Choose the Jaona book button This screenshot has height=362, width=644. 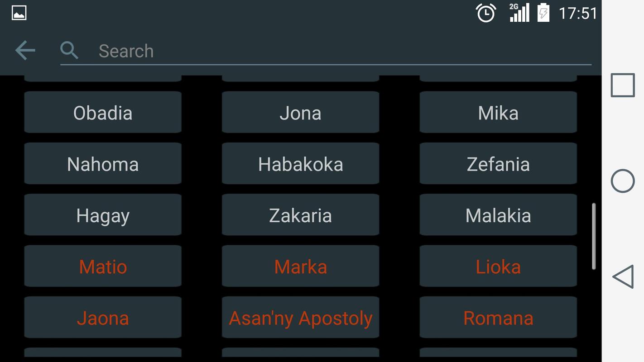point(103,318)
